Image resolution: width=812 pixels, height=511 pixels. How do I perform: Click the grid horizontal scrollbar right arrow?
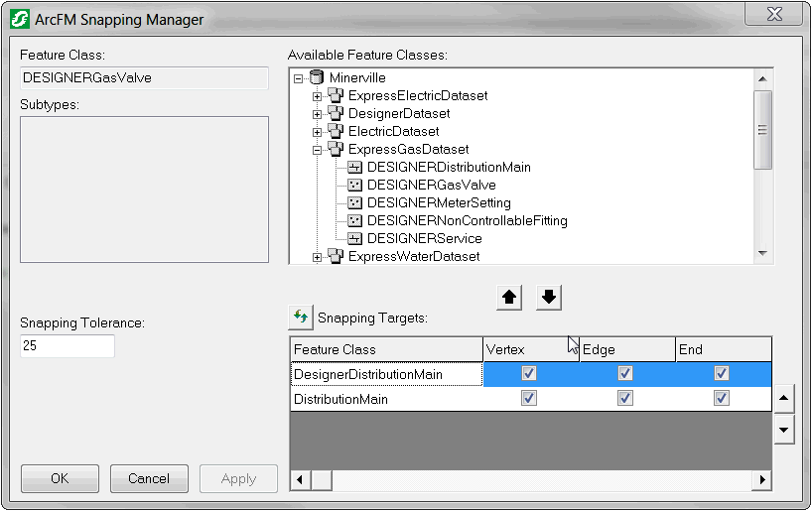(761, 480)
